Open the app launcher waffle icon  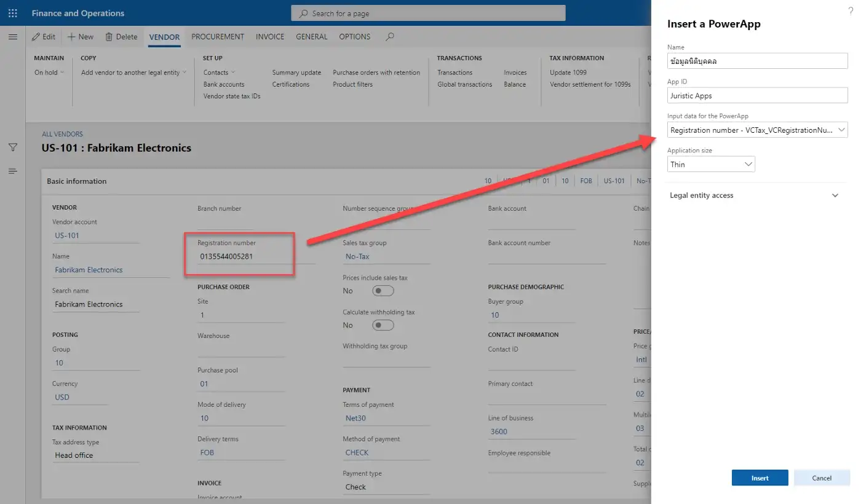pos(13,13)
